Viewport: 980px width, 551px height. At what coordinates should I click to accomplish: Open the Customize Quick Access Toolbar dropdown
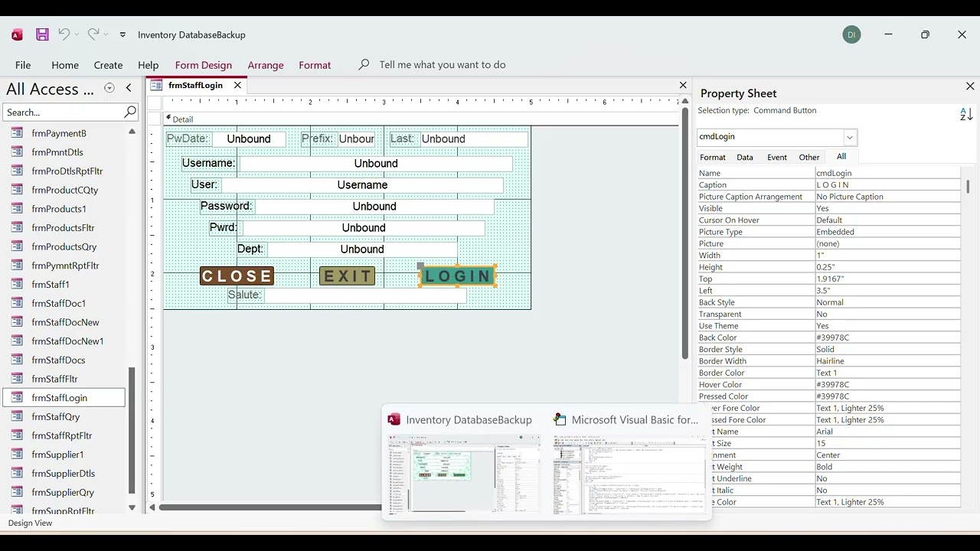[x=122, y=34]
